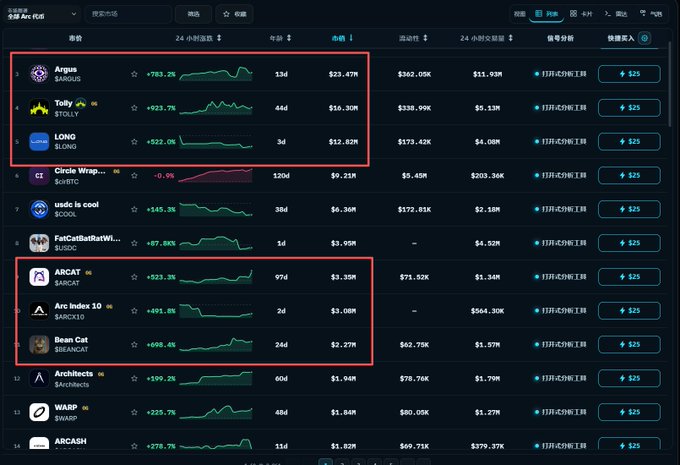Click the ARCAT token logo
This screenshot has width=680, height=465.
point(39,277)
